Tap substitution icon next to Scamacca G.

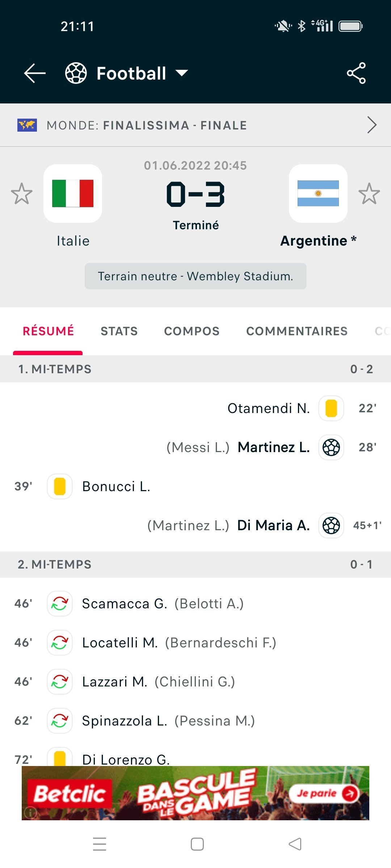(60, 604)
